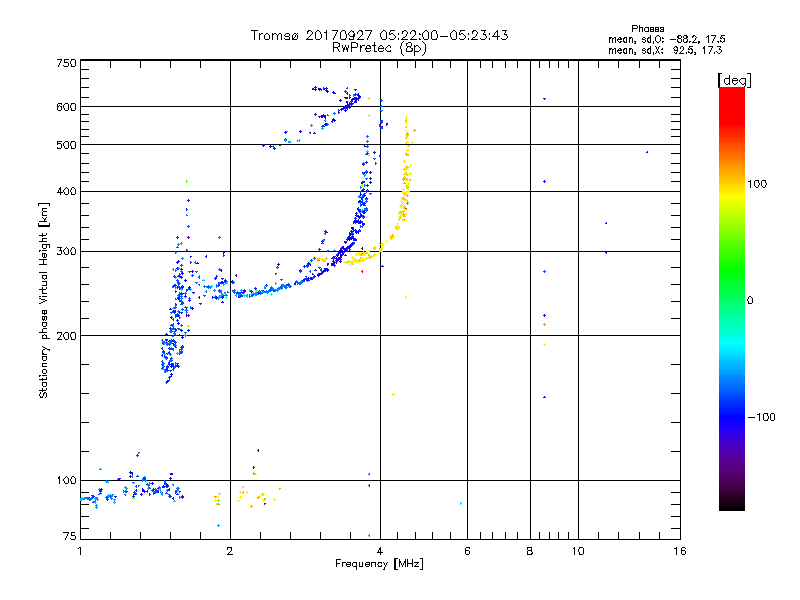This screenshot has height=600, width=800.
Task: Click the colorbar tick label '0'
Action: pyautogui.click(x=750, y=301)
